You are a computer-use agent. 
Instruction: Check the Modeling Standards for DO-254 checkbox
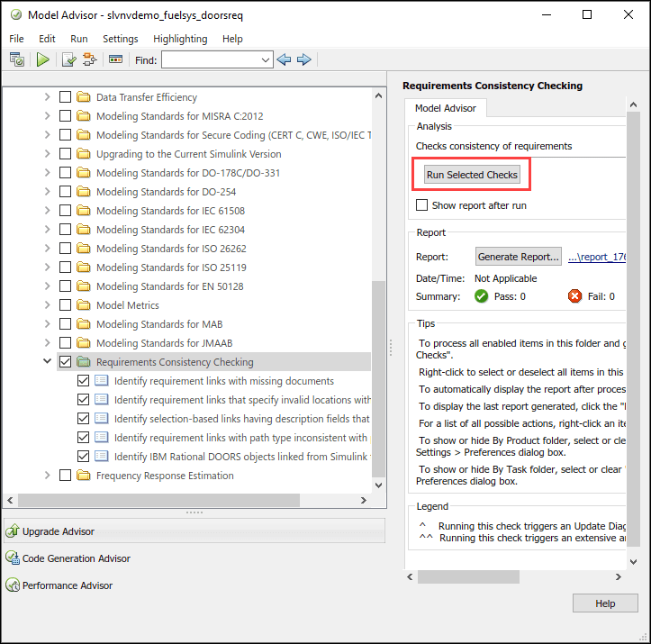[65, 192]
